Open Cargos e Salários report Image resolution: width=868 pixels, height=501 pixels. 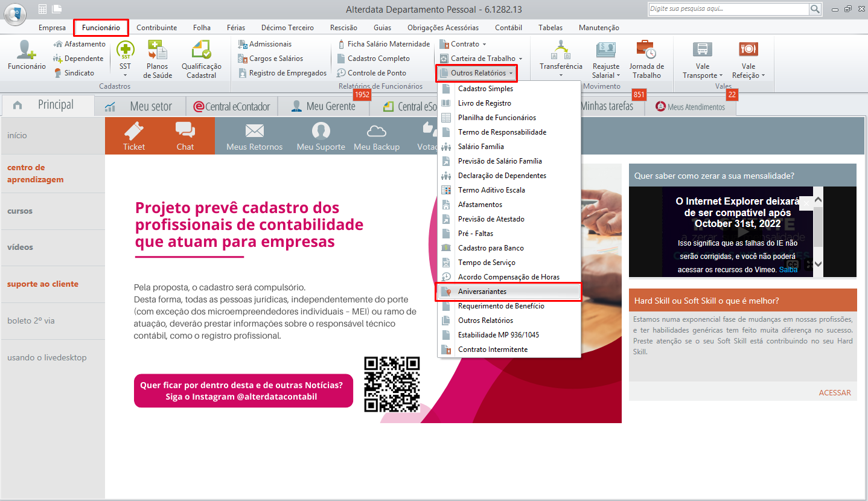tap(270, 59)
